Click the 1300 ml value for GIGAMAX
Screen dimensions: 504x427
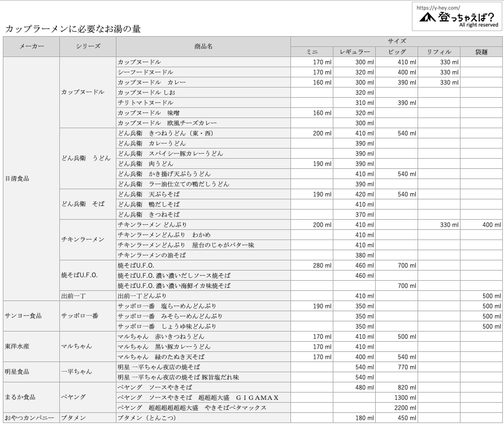coord(397,398)
